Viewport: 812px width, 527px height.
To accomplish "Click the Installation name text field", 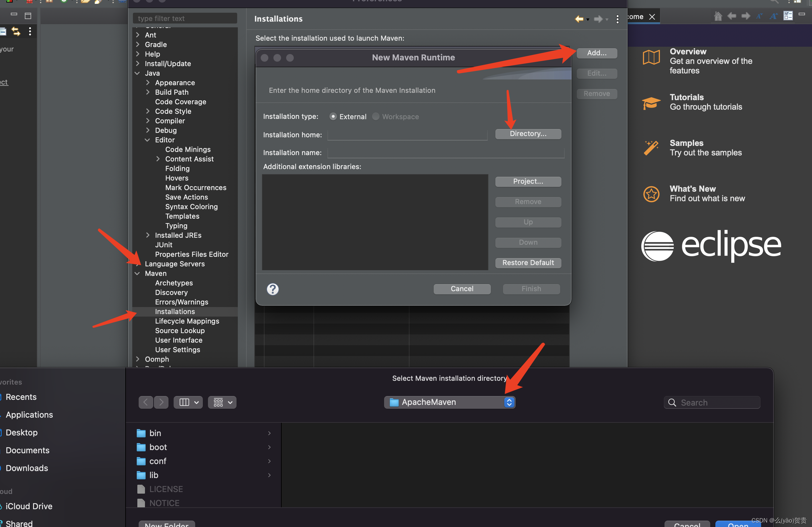I will pos(445,153).
